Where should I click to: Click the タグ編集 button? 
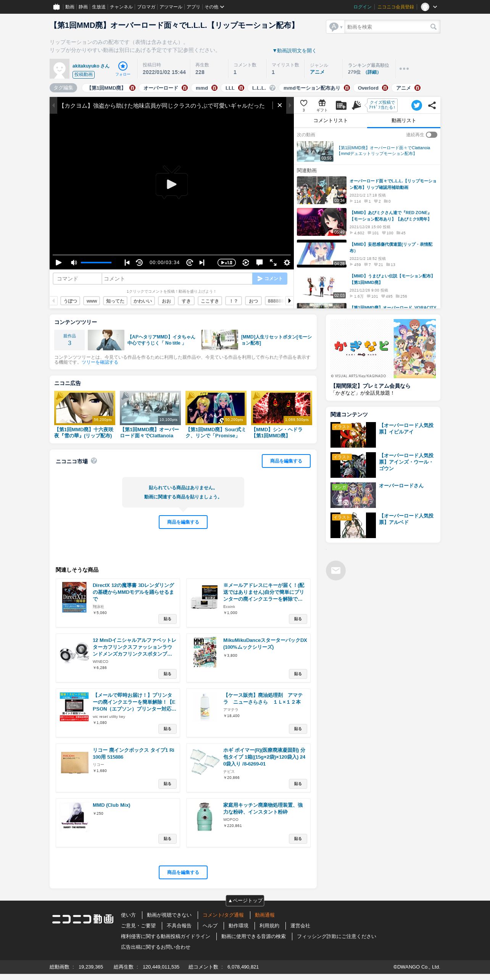click(63, 88)
